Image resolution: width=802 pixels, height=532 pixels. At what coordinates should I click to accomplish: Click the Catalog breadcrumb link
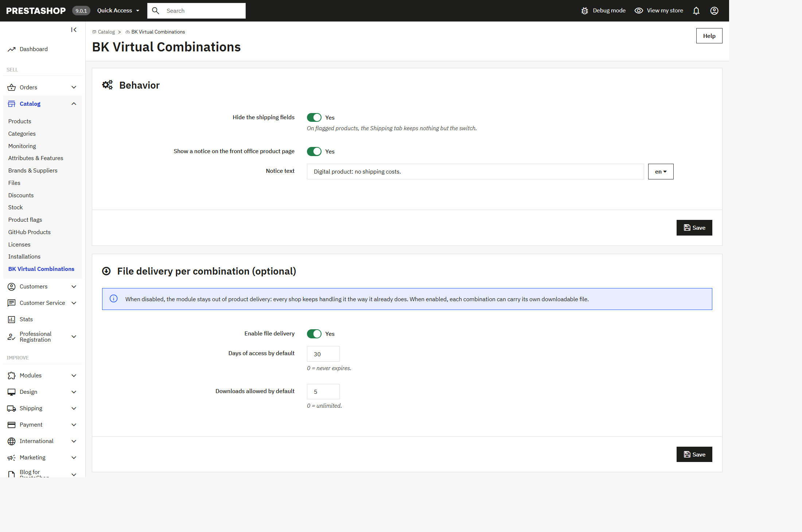click(106, 32)
